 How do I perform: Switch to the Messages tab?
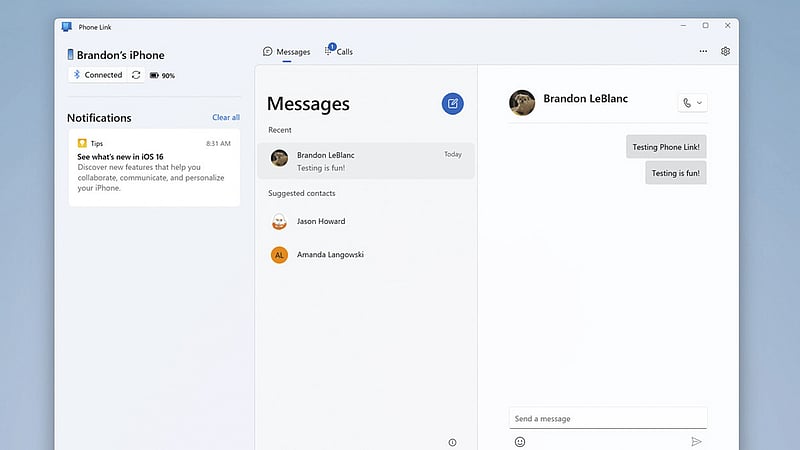pos(287,52)
